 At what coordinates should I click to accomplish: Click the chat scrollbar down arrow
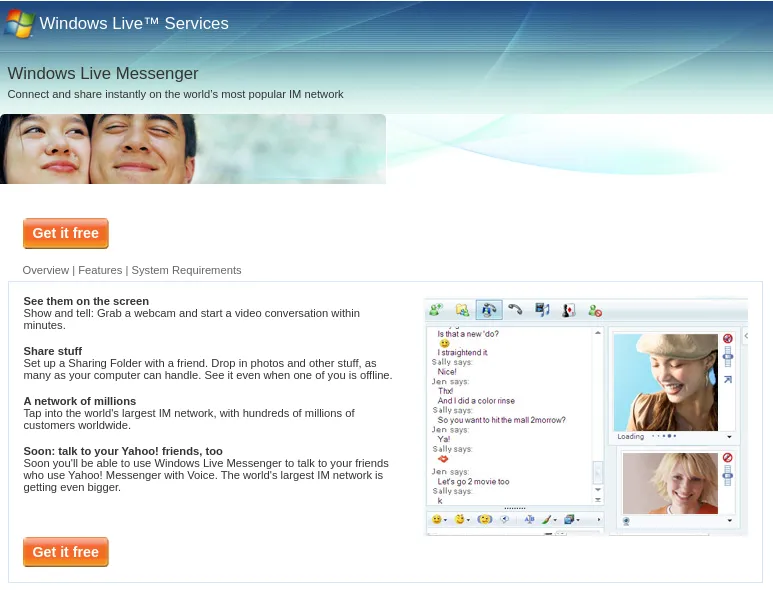point(597,489)
